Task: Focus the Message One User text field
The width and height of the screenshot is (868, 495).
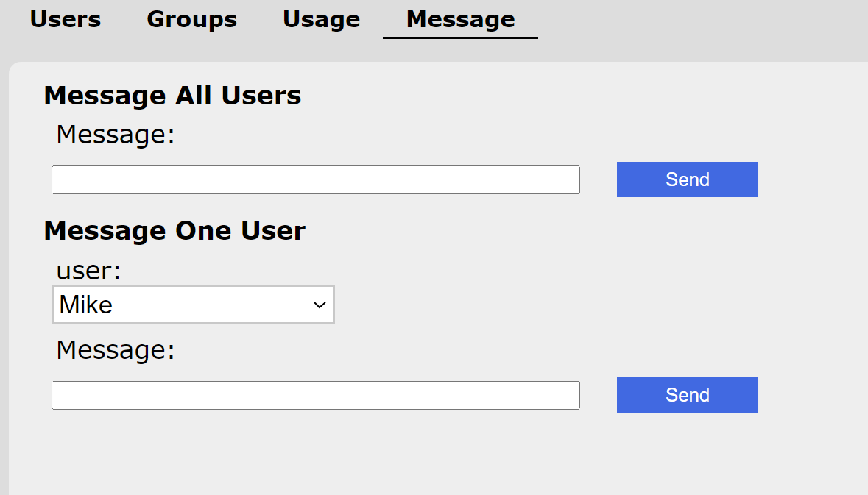Action: tap(315, 396)
